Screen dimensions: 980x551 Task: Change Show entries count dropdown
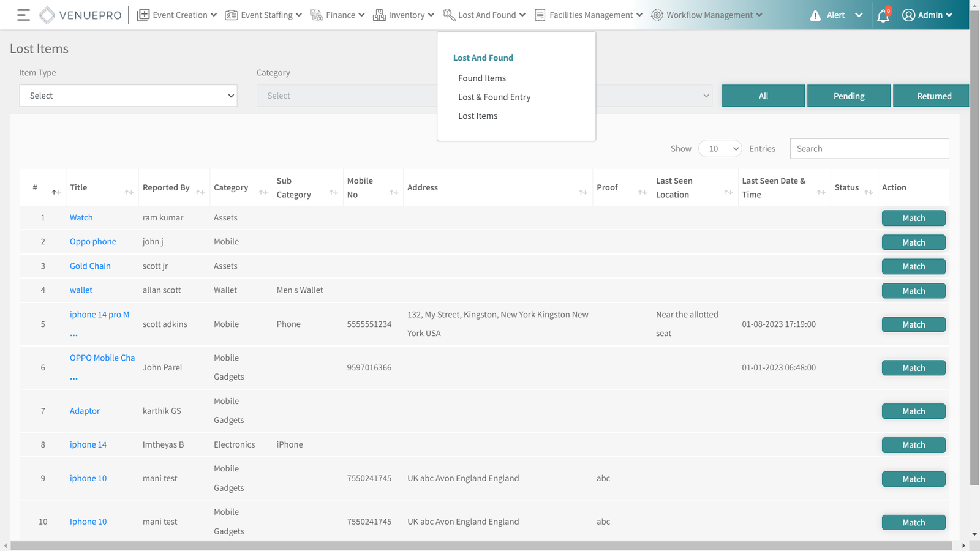pos(720,149)
